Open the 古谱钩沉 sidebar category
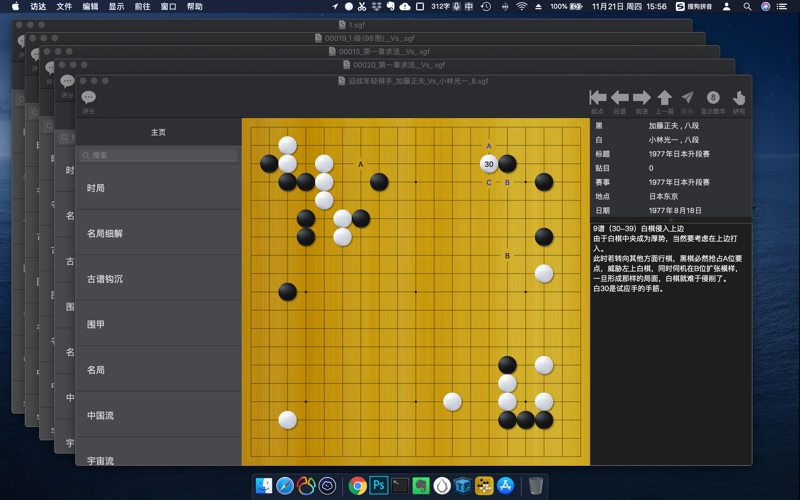 pyautogui.click(x=159, y=279)
